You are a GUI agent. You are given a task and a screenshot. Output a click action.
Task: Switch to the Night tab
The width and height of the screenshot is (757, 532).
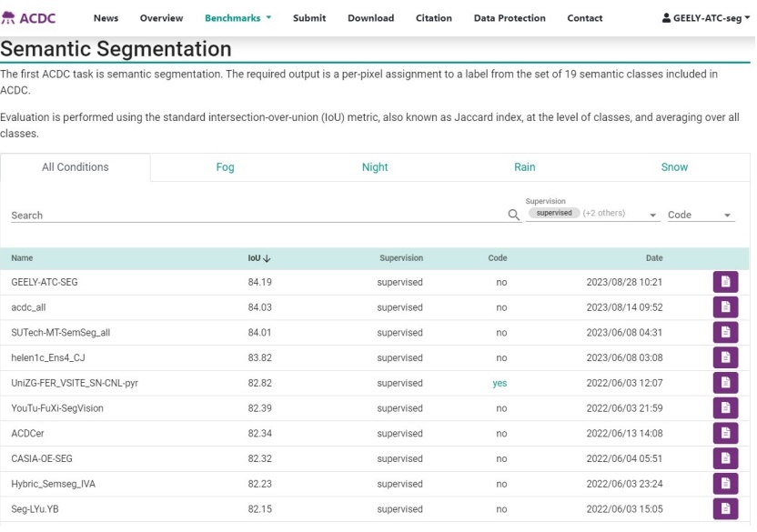click(x=375, y=167)
